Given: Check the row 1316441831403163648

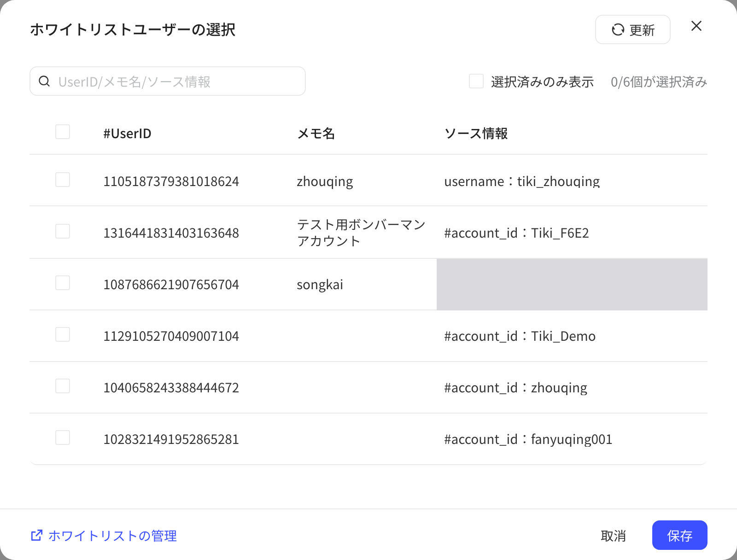Looking at the screenshot, I should click(x=63, y=231).
